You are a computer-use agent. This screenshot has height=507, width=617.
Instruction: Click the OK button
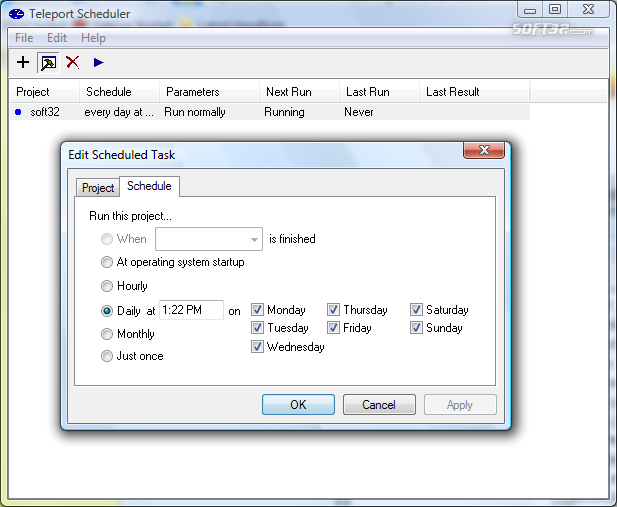tap(298, 405)
